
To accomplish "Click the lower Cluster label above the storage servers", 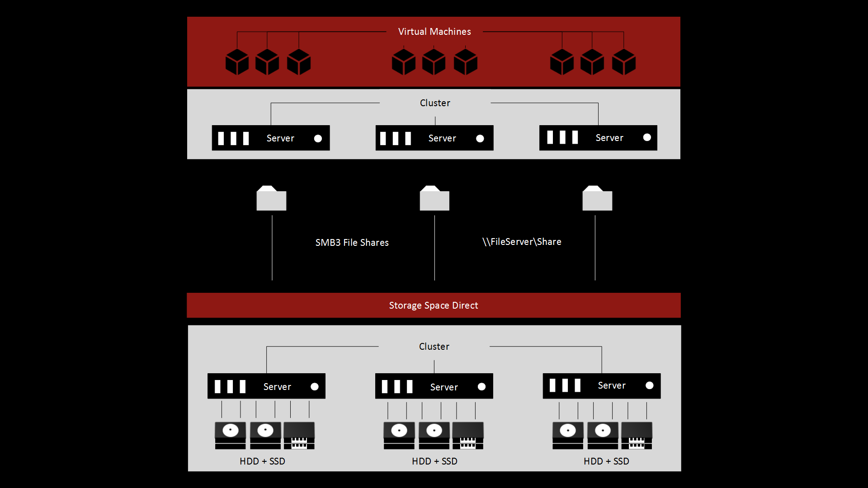I will [x=434, y=347].
